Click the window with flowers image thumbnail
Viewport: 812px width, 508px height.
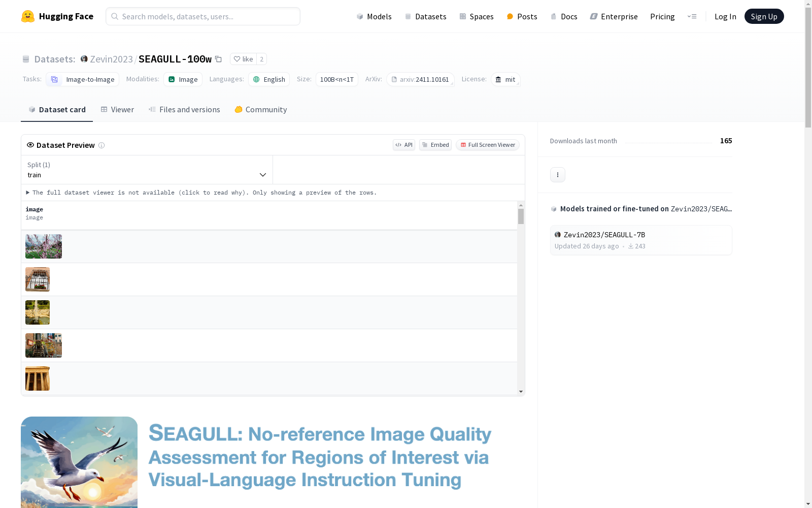click(x=38, y=279)
